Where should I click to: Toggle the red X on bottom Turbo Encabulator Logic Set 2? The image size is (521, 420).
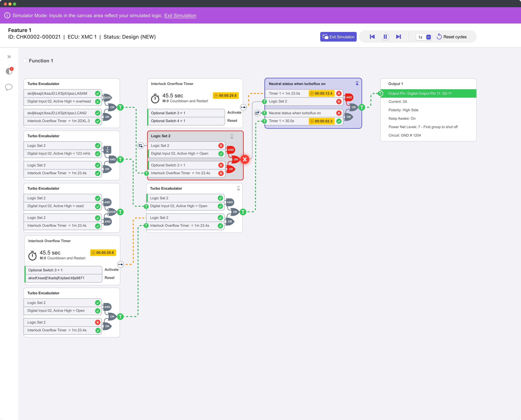[x=98, y=322]
